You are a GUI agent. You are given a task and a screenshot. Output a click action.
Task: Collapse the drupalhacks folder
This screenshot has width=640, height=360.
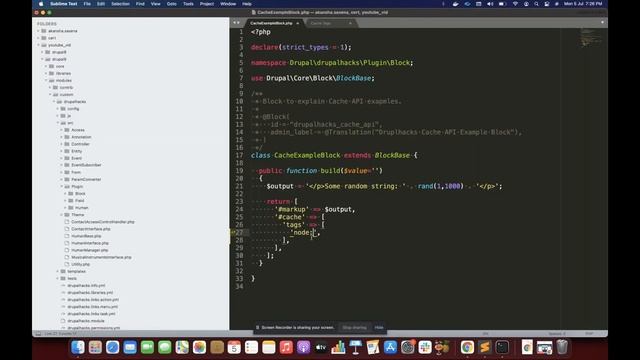tap(54, 102)
